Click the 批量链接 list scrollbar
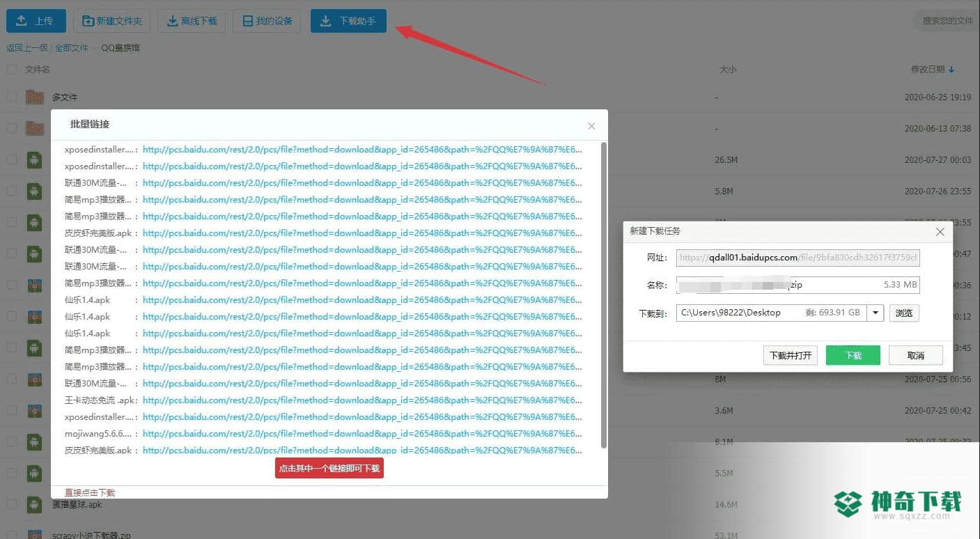 603,295
